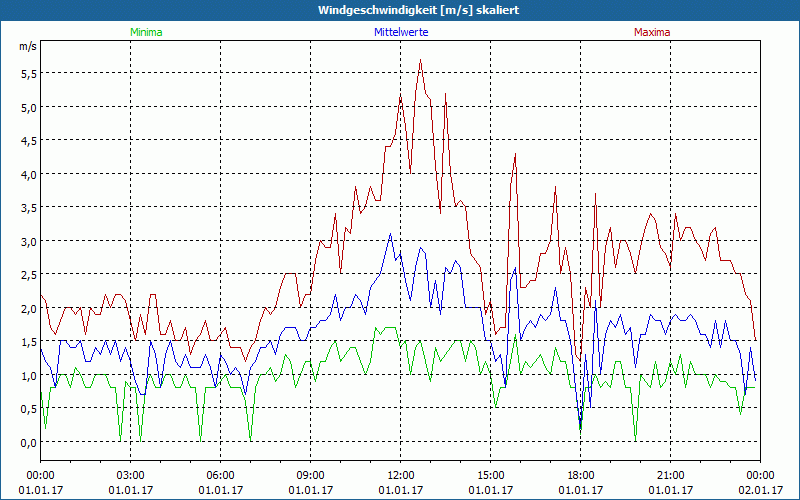
Task: Click the 12:00 time axis label
Action: coord(401,476)
